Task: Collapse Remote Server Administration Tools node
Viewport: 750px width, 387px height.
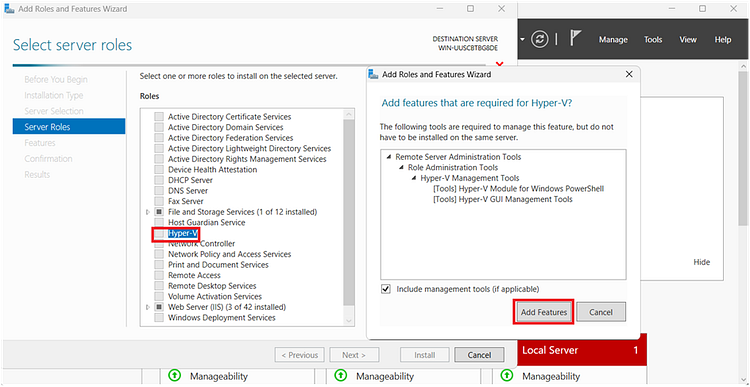Action: pos(389,157)
